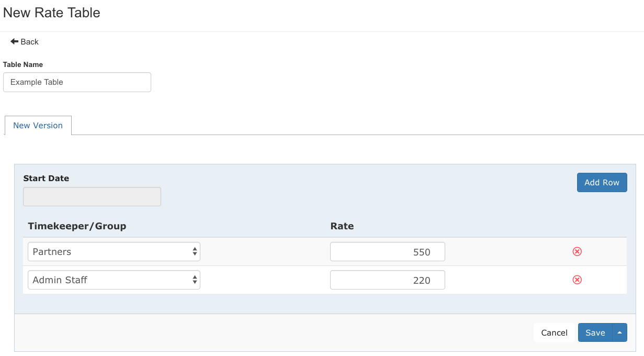Click the Start Date field
Screen dimensions: 644x356
click(x=92, y=196)
